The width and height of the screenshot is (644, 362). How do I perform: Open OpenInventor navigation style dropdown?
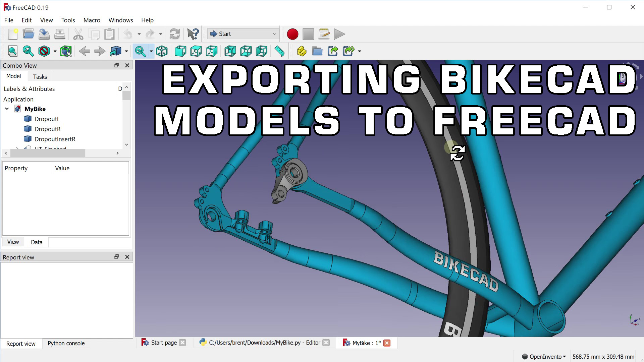point(544,357)
